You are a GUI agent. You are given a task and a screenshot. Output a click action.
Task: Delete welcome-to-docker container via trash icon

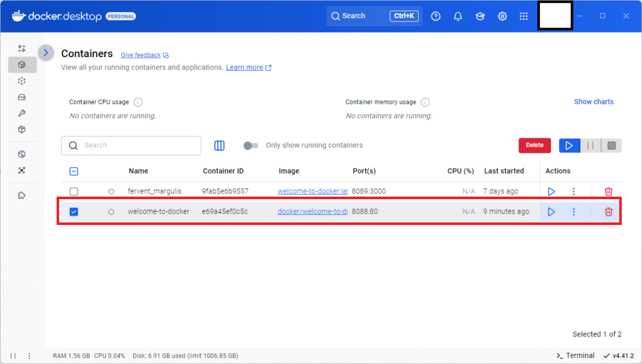(608, 212)
